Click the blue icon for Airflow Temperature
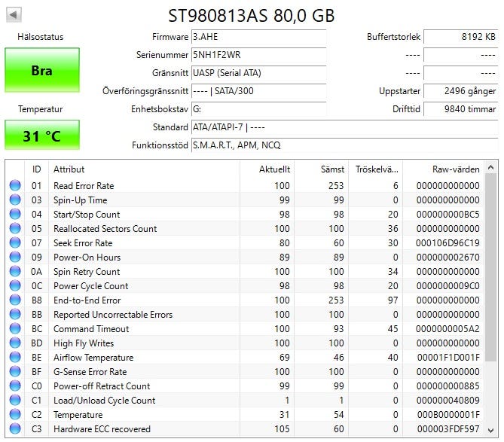The image size is (504, 442). (x=15, y=358)
